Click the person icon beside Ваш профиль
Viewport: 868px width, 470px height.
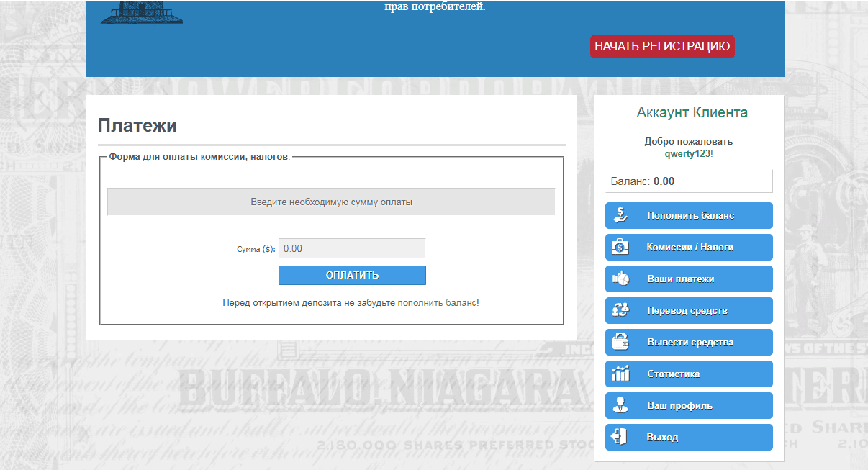620,405
